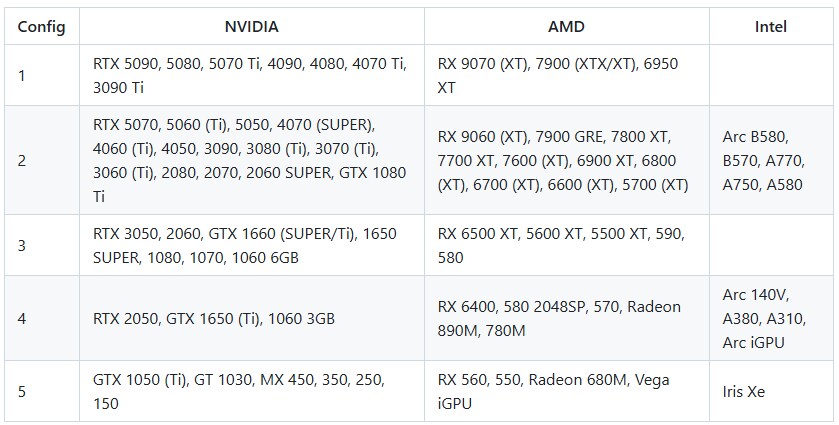Viewport: 839px width, 425px height.
Task: Click the NVIDIA cell starting with GTX 1050
Action: 238,392
